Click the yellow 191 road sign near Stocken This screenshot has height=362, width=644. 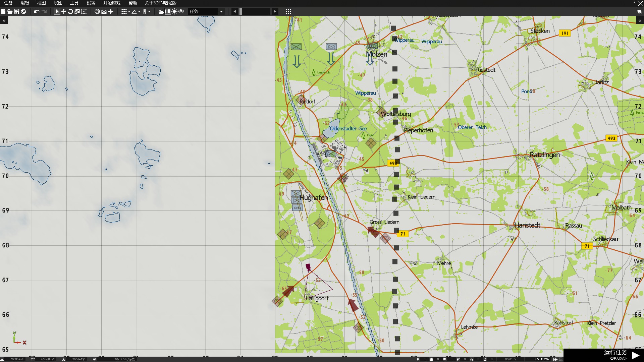pos(565,33)
